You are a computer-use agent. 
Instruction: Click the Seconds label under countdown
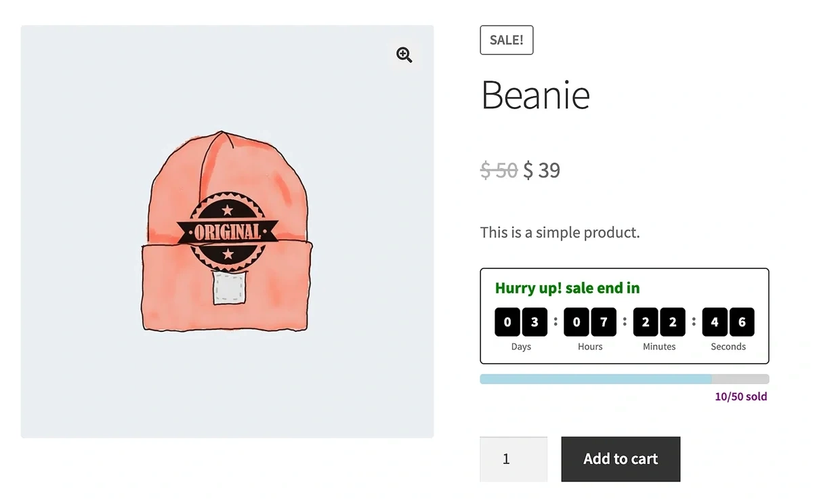(728, 346)
